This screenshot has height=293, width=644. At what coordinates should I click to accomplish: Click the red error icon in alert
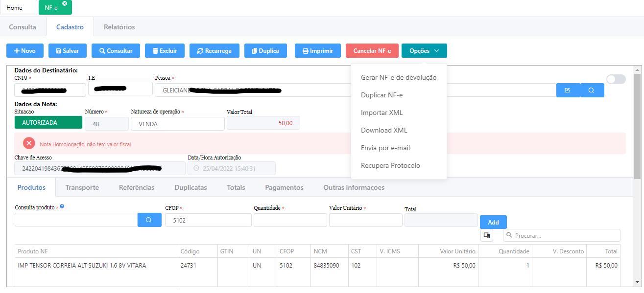29,144
